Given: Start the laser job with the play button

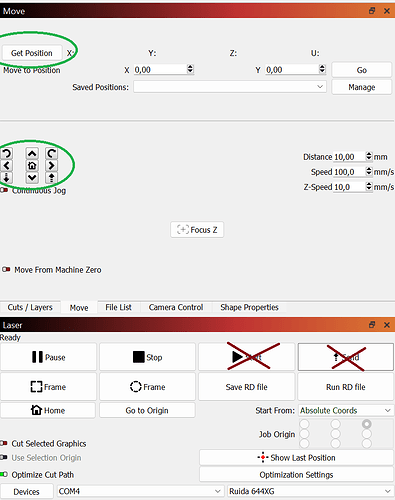Looking at the screenshot, I should [247, 357].
